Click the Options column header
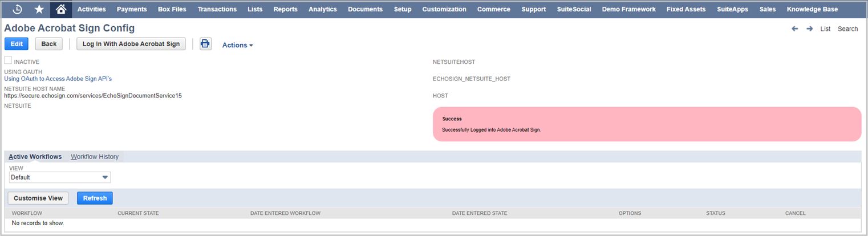Viewport: 868px width, 236px height. [630, 213]
